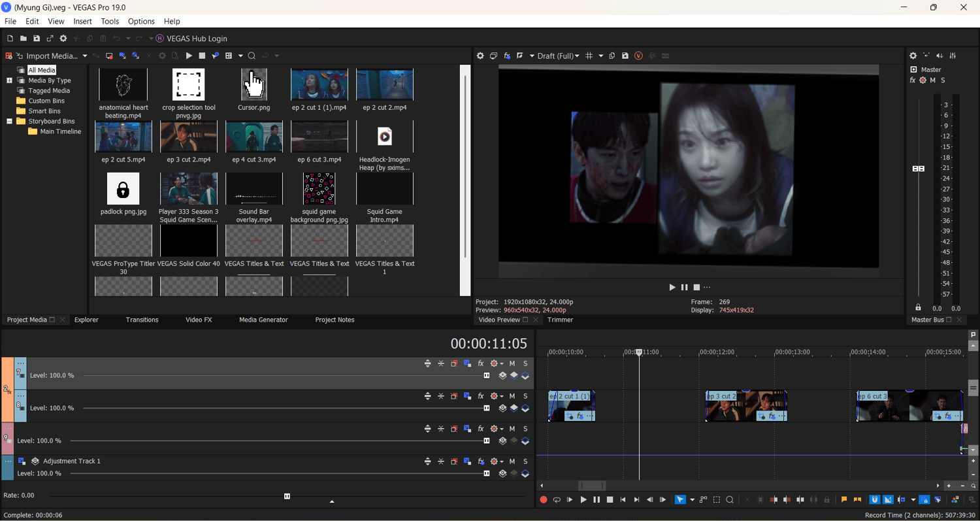Screen dimensions: 980x521
Task: Open project properties gear in main toolbar
Action: click(63, 39)
